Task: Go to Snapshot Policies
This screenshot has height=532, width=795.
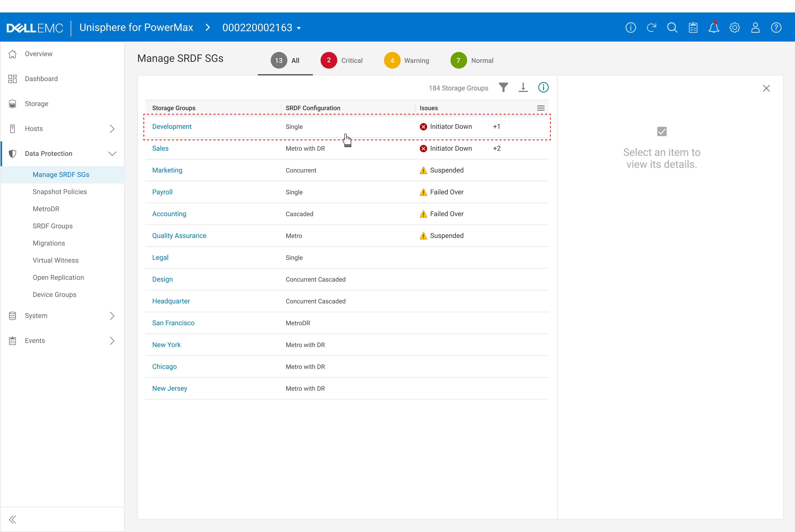Action: pyautogui.click(x=60, y=192)
